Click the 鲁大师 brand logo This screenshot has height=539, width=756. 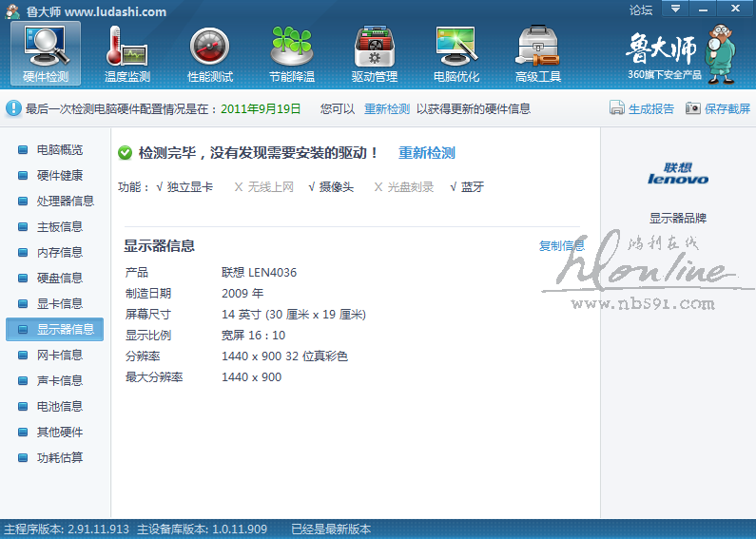680,54
